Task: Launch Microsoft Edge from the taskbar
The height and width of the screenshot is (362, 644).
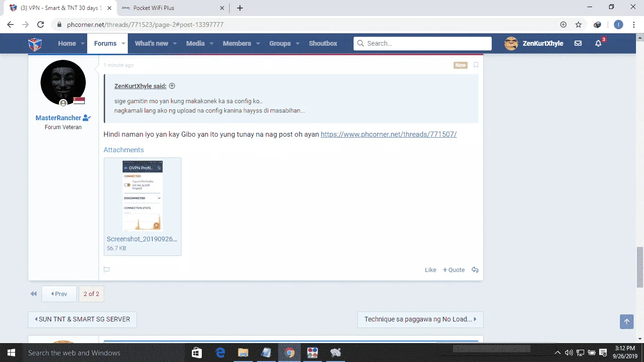Action: (x=220, y=353)
